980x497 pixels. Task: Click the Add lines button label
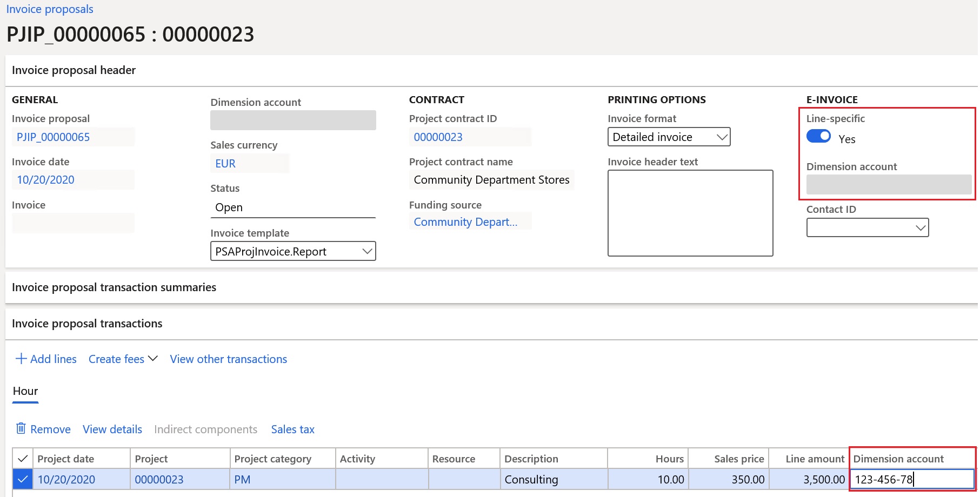pyautogui.click(x=54, y=359)
